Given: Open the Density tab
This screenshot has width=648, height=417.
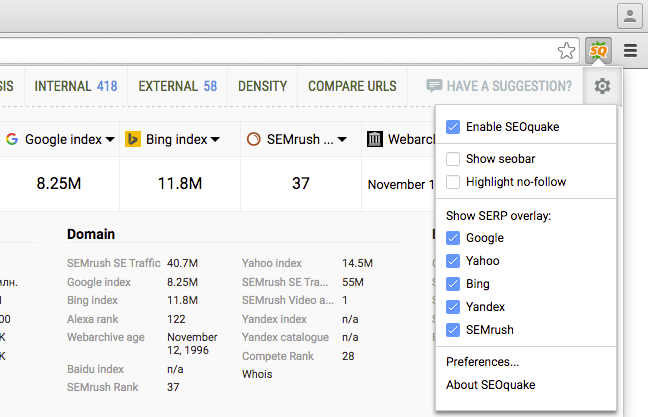Looking at the screenshot, I should tap(262, 86).
